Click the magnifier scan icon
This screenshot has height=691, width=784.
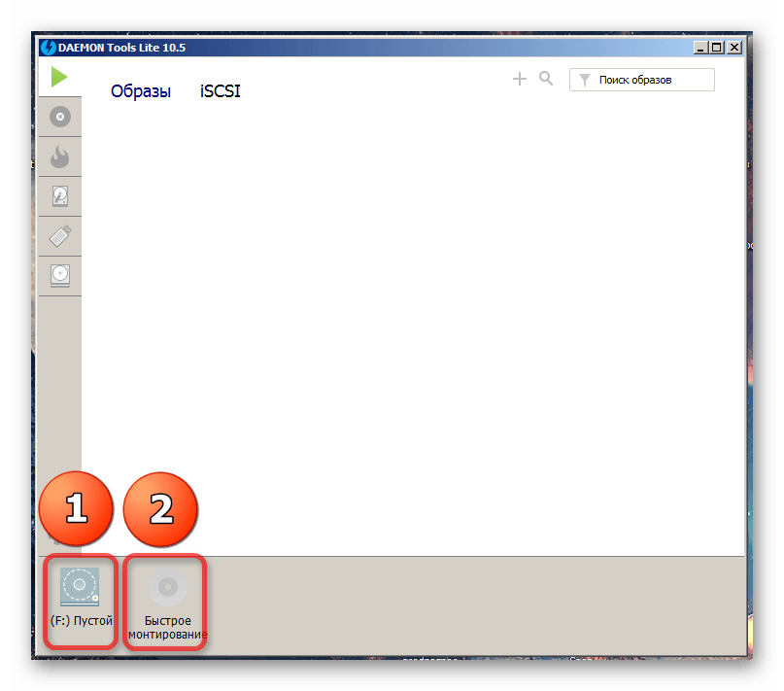(546, 79)
